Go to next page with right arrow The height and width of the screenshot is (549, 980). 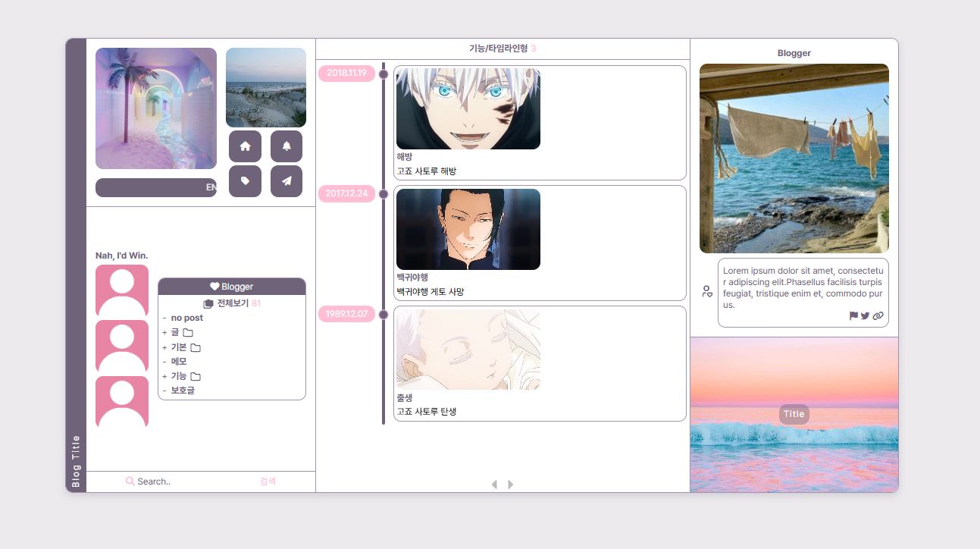click(511, 485)
